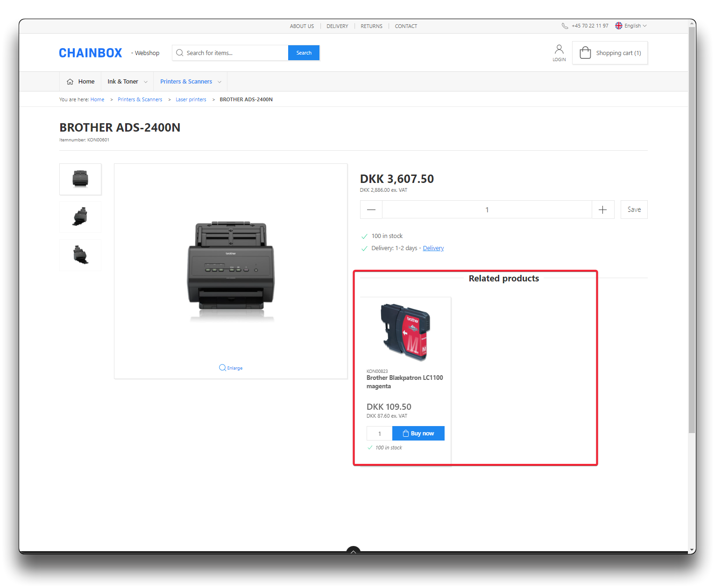Expand the English language dropdown
The image size is (715, 588).
pos(631,26)
